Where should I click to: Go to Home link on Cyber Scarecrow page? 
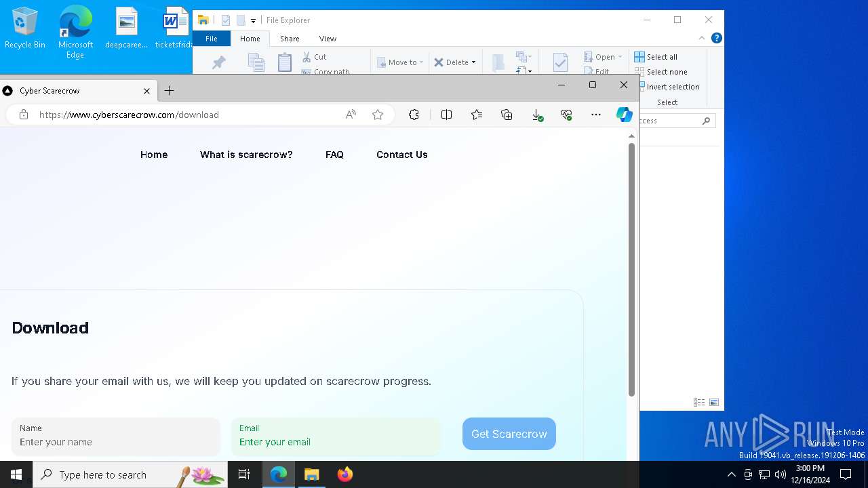pyautogui.click(x=154, y=155)
